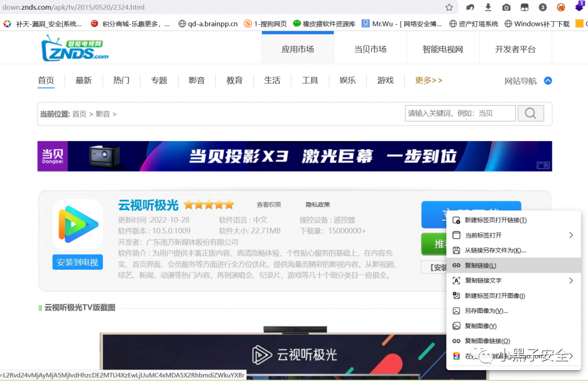Viewport: 588px width, 381px height.
Task: Open browser downloads icon
Action: pos(488,7)
